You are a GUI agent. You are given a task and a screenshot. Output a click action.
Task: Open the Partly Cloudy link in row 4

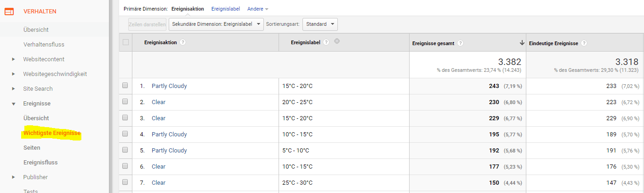pos(169,134)
